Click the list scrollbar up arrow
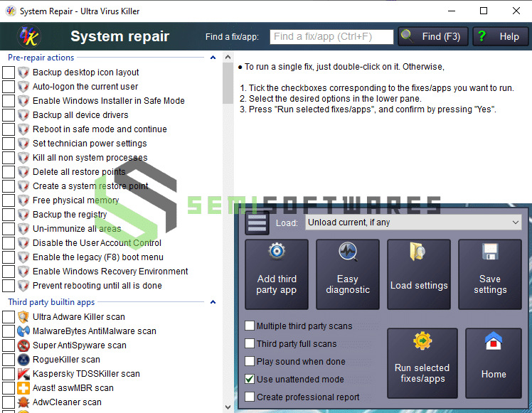 (x=228, y=57)
